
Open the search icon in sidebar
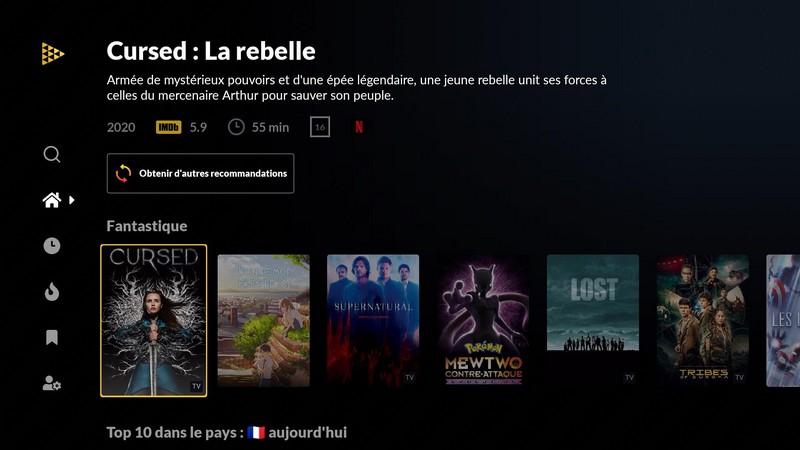pos(52,154)
